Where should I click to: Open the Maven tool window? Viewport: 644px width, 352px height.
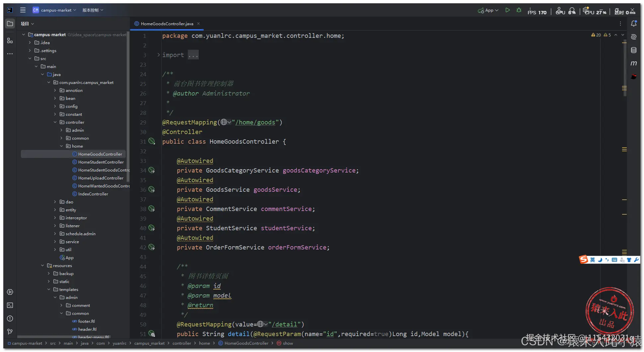634,63
